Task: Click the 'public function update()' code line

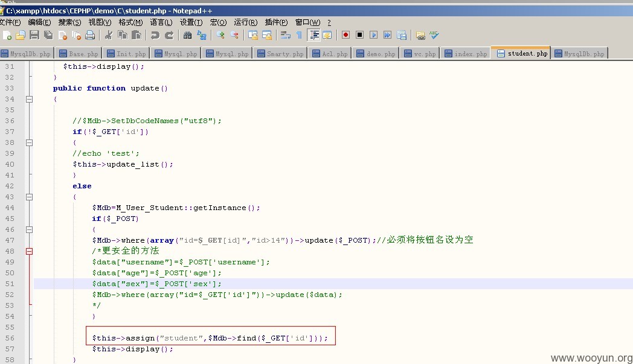Action: 110,88
